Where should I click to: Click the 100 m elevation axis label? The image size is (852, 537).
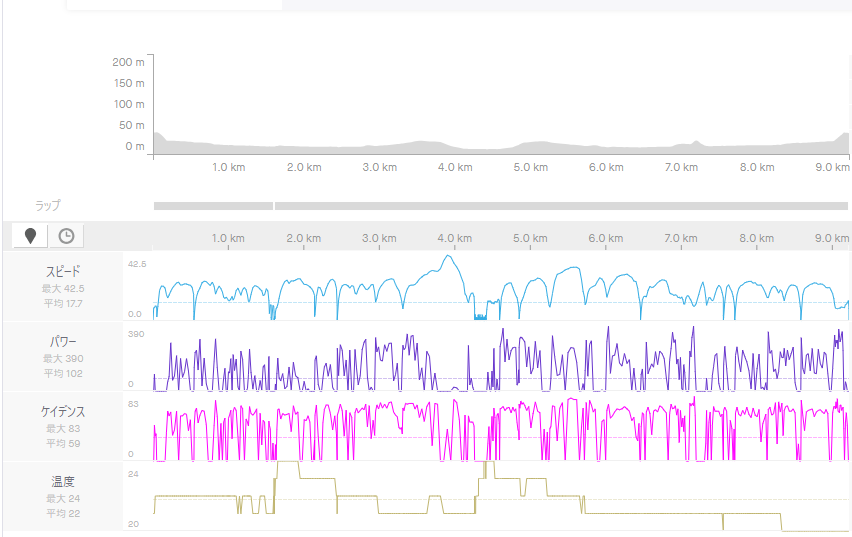coord(129,104)
